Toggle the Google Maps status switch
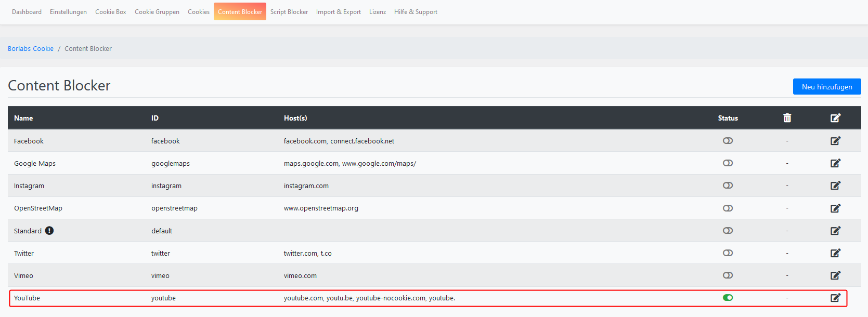The width and height of the screenshot is (868, 317). 728,163
